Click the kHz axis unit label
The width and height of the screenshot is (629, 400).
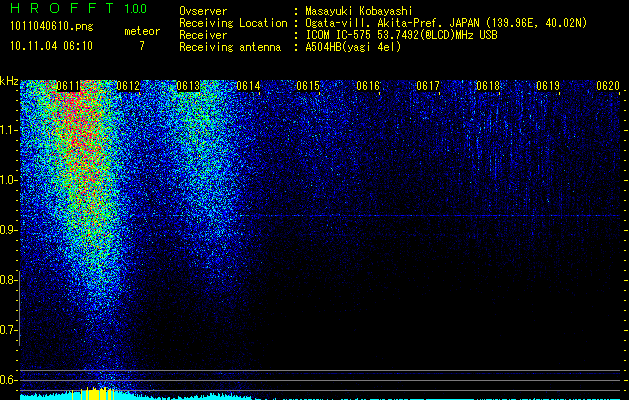click(x=9, y=81)
